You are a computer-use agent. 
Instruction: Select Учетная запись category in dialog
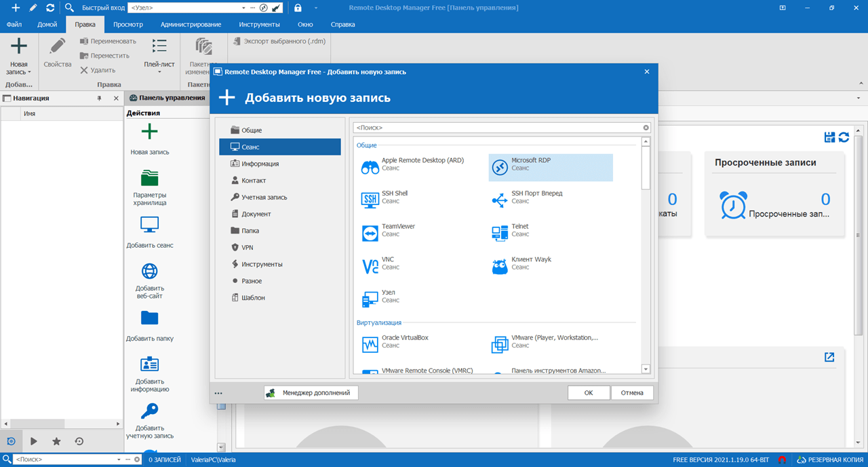280,197
